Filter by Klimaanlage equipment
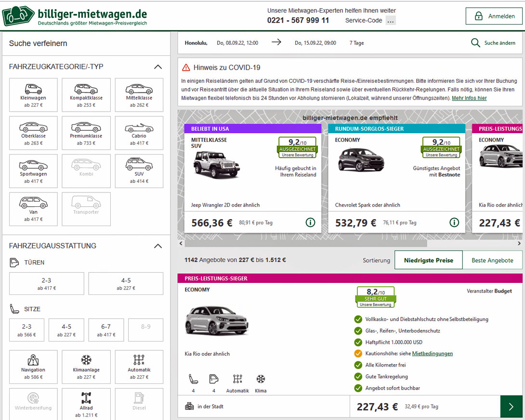The height and width of the screenshot is (420, 525). (x=86, y=367)
